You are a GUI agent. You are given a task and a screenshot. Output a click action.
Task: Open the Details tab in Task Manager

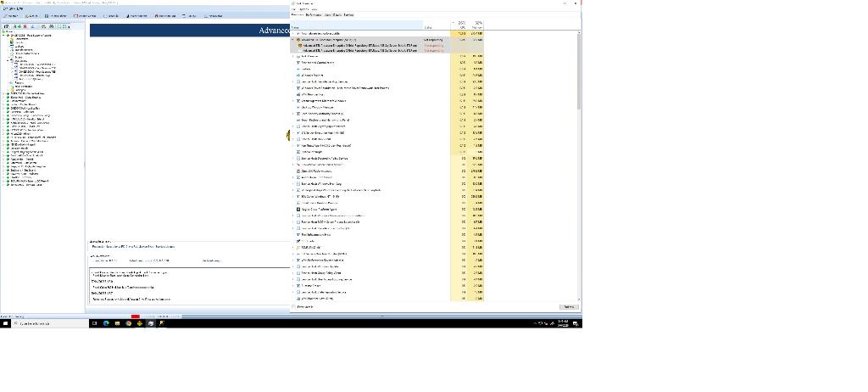coord(337,15)
